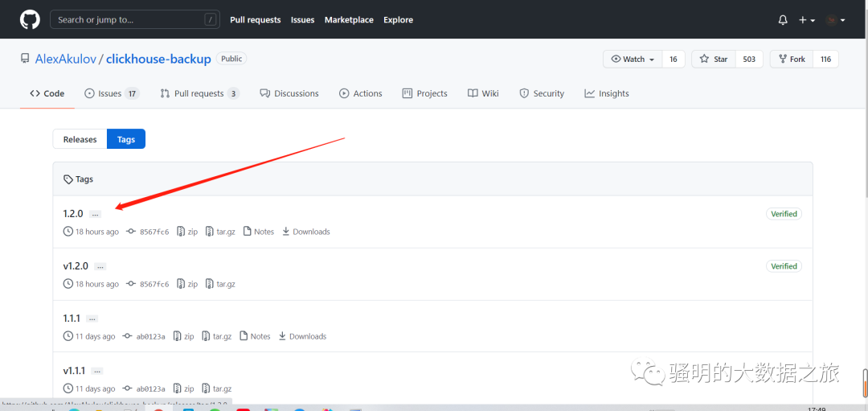This screenshot has width=868, height=411.
Task: Open the notifications bell
Action: tap(783, 20)
